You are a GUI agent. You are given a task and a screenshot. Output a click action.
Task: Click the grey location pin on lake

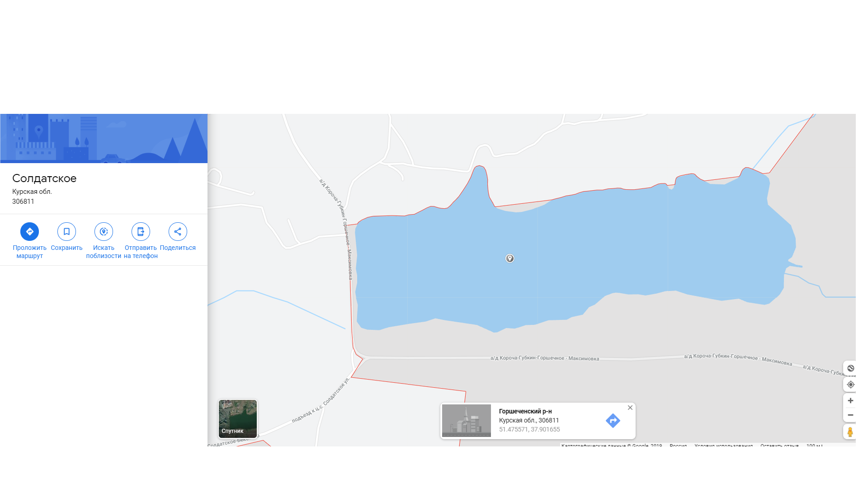coord(509,258)
